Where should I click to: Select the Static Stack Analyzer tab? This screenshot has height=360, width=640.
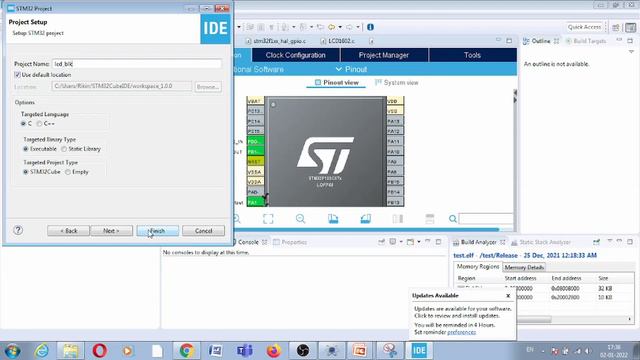tap(541, 242)
